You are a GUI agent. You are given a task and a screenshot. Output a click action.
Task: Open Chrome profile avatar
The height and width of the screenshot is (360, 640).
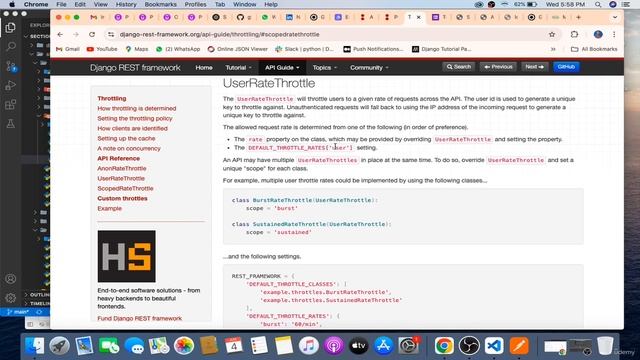click(x=598, y=35)
